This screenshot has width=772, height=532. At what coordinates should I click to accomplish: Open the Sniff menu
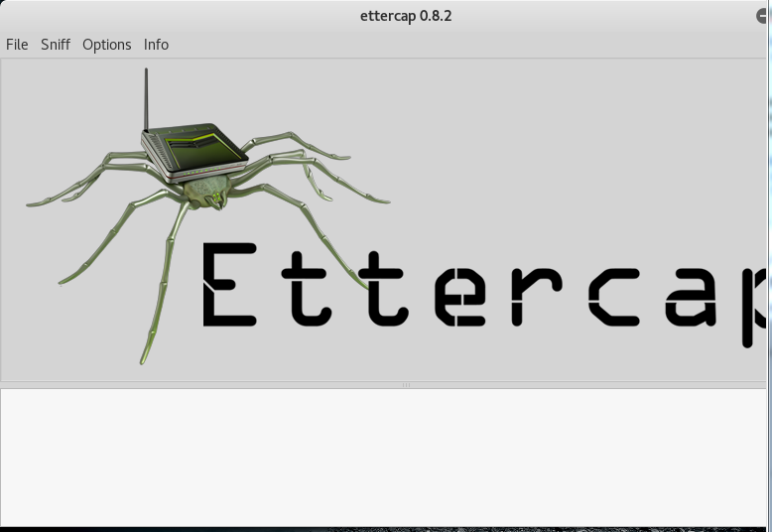[x=56, y=45]
